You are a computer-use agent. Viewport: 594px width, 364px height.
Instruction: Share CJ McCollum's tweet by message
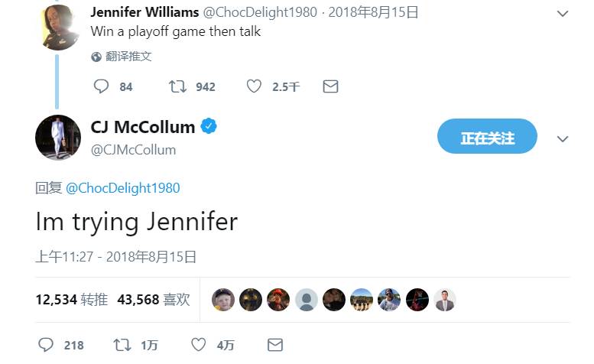tap(274, 345)
